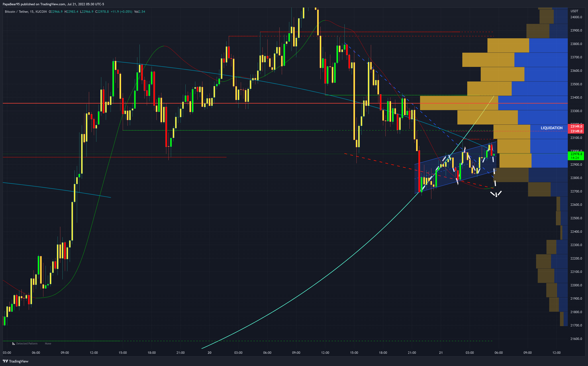Click the 21600.0 price axis label
Viewport: 588px width, 366px height.
[x=576, y=339]
